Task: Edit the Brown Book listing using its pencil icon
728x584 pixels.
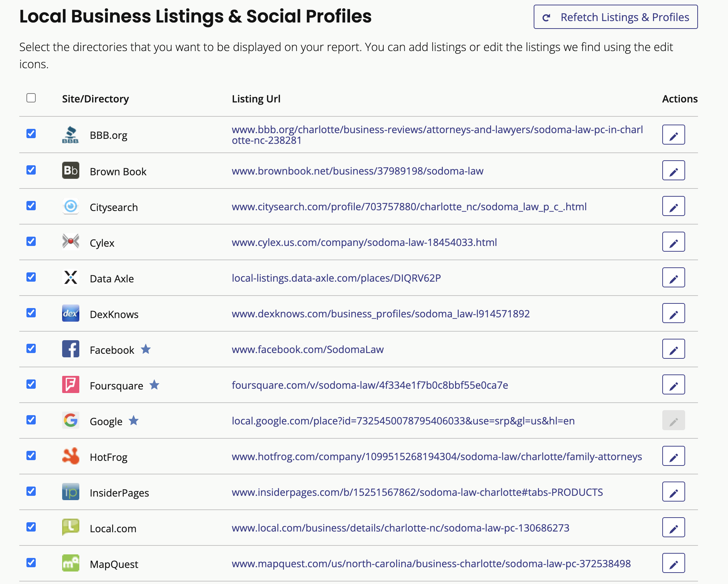Action: 673,170
